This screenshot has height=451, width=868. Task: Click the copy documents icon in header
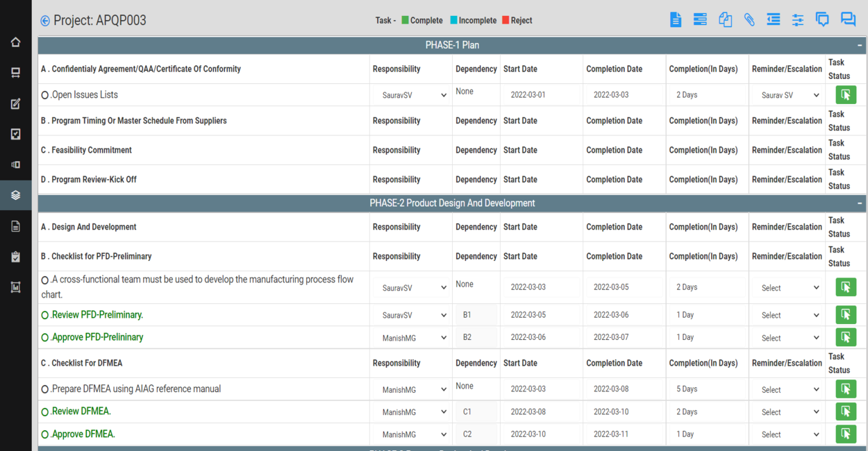725,20
